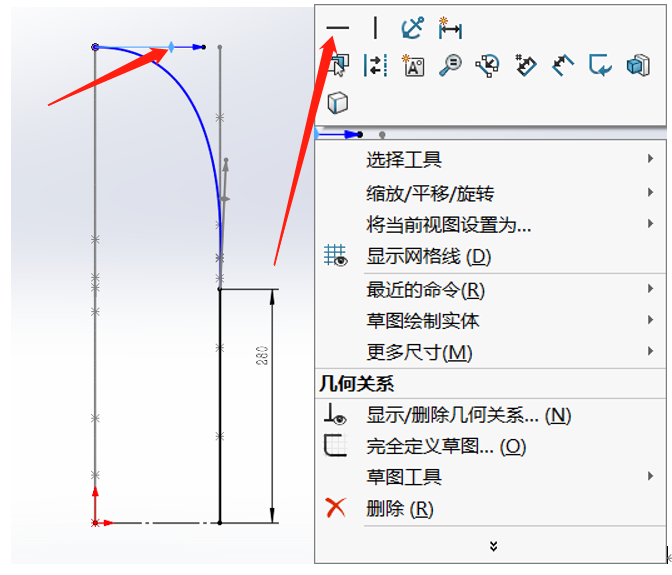
Task: Click the curved blue return-arrow icon
Action: 600,66
